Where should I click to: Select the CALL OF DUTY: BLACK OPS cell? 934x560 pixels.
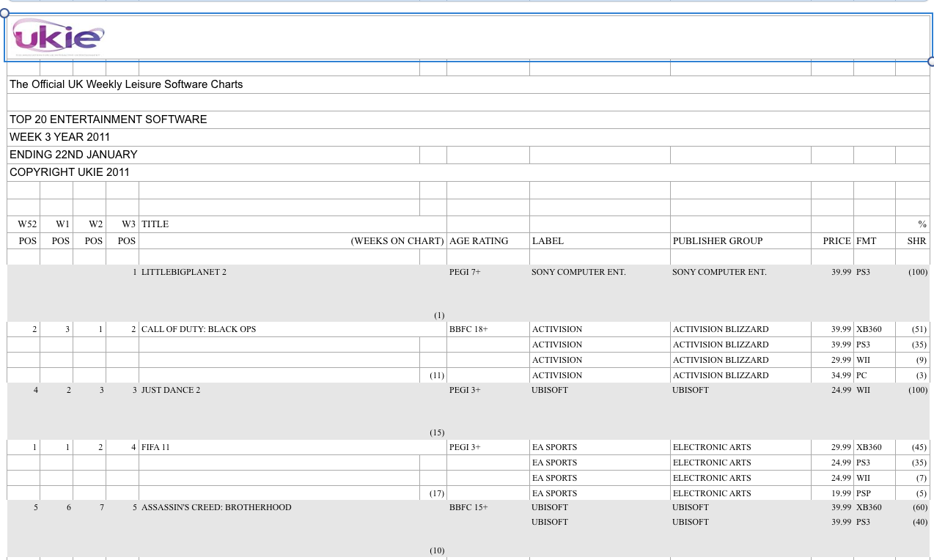pos(199,330)
